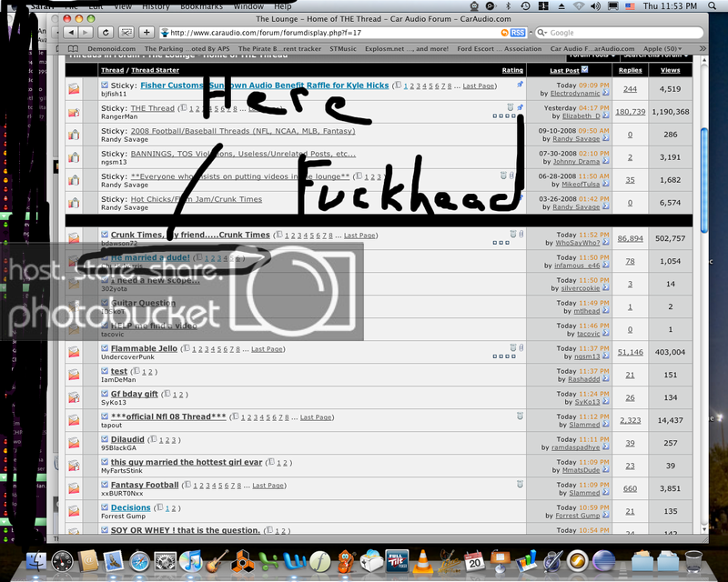Open the Fantasy Football thread
This screenshot has width=728, height=582.
145,485
